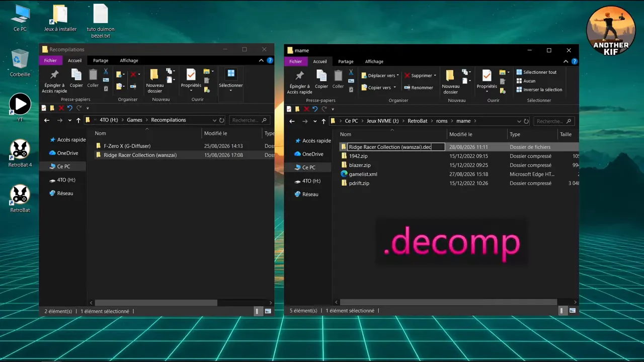Click new folder icon in Recompilations quick toolbar
This screenshot has width=644, height=362.
tap(52, 108)
